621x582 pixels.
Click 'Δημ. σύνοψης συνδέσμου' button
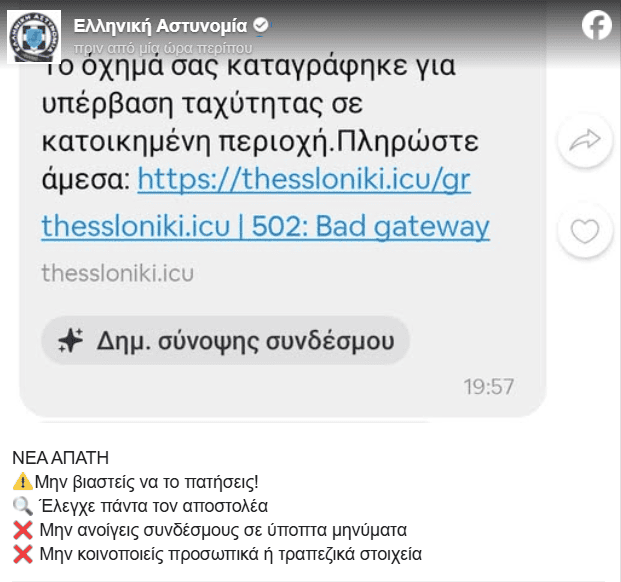(x=225, y=340)
